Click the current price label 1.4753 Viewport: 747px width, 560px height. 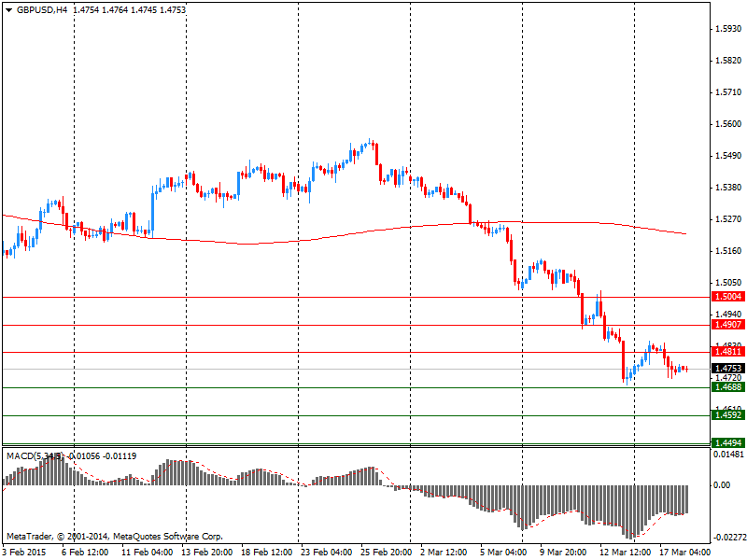(x=728, y=368)
